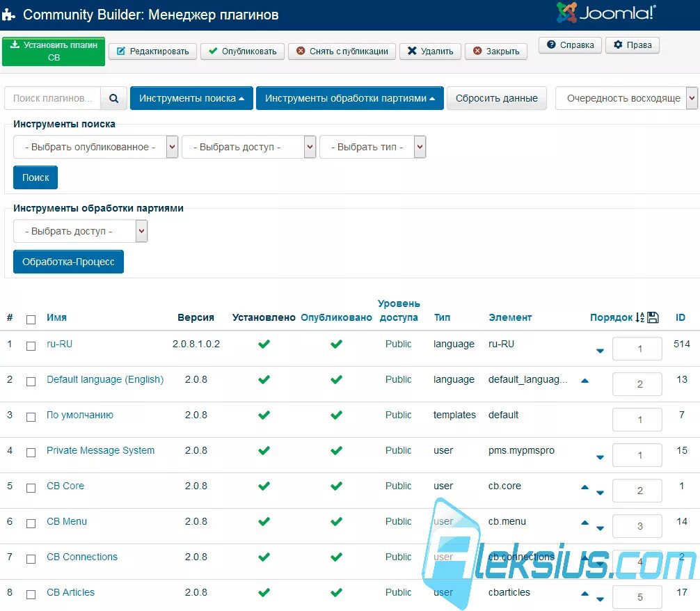Check the По умолчанию row checkbox
The height and width of the screenshot is (611, 700).
click(x=31, y=417)
